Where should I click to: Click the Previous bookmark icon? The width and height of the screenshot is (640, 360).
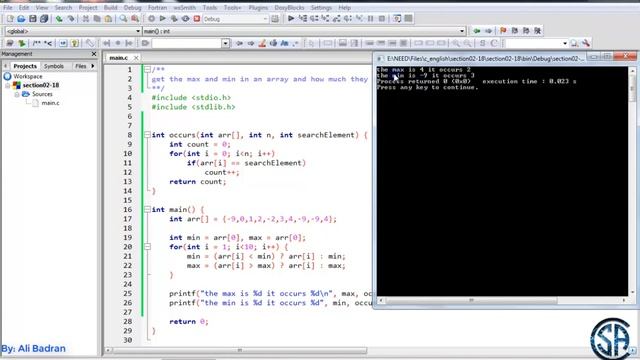[x=515, y=31]
